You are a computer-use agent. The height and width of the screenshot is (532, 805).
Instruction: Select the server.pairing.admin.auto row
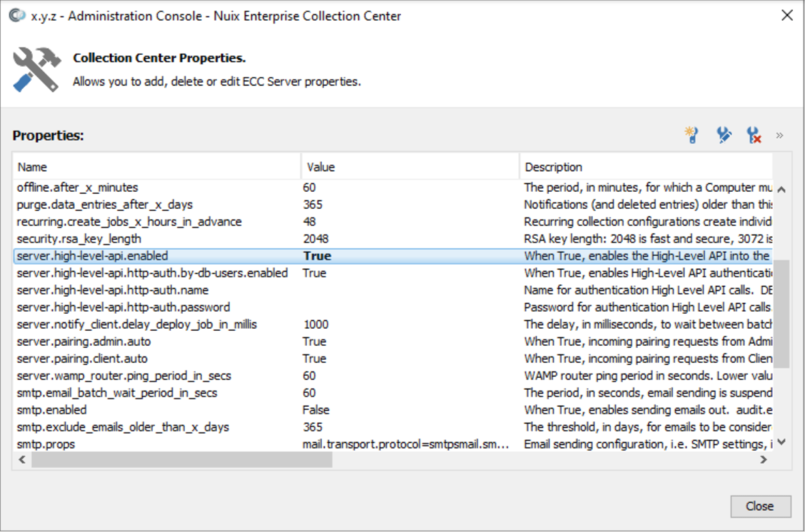[83, 342]
